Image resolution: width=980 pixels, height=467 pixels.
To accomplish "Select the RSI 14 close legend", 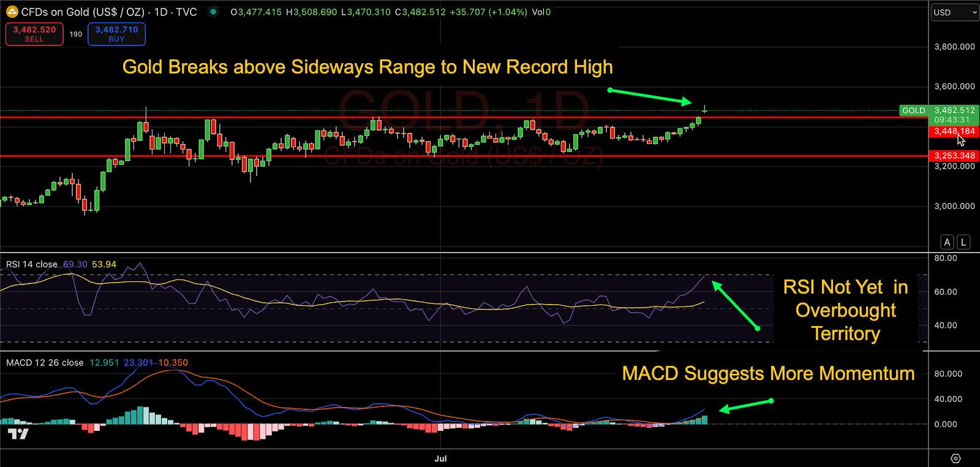I will (32, 264).
